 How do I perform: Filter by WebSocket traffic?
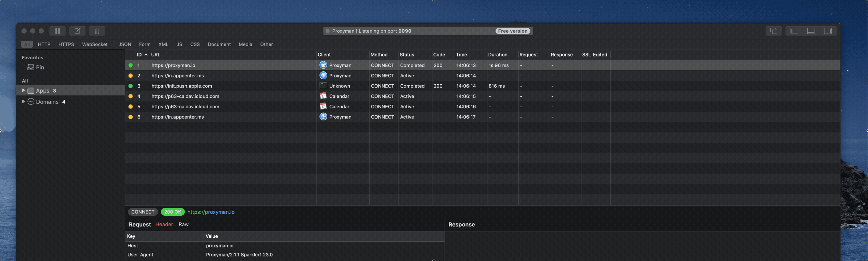click(95, 44)
